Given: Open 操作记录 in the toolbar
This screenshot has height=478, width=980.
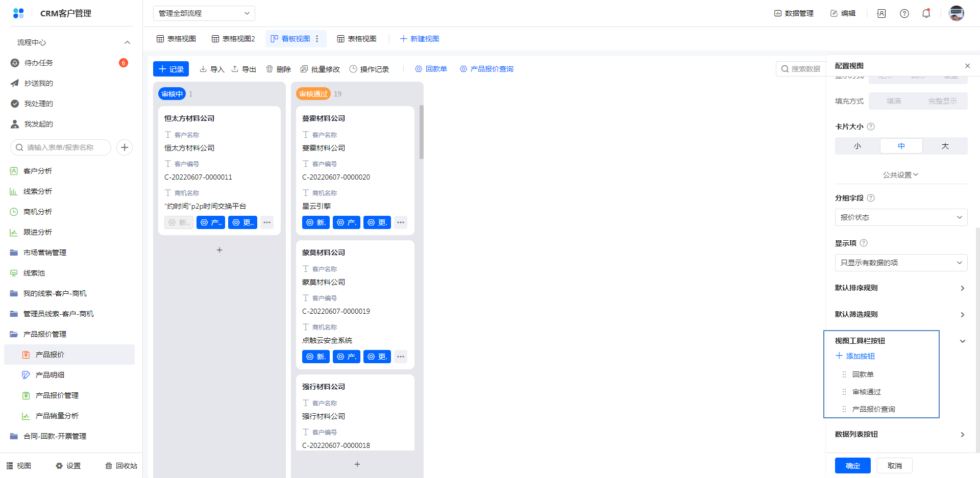Looking at the screenshot, I should (369, 69).
